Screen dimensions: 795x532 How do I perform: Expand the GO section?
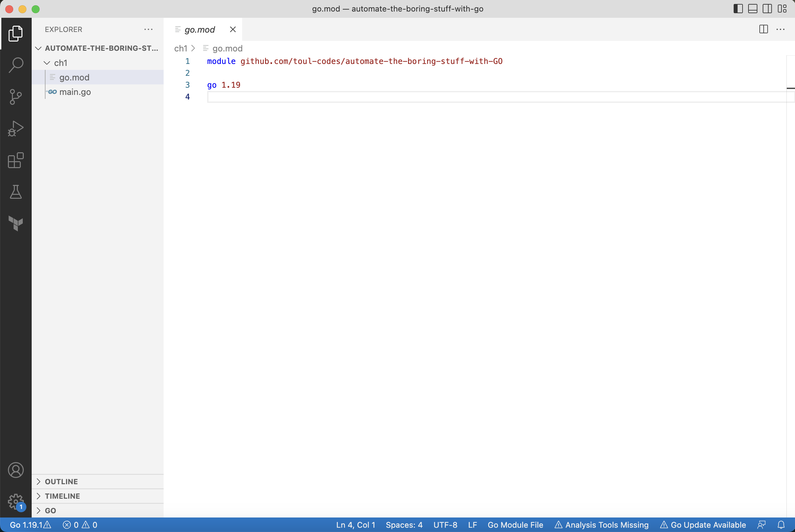pos(39,511)
